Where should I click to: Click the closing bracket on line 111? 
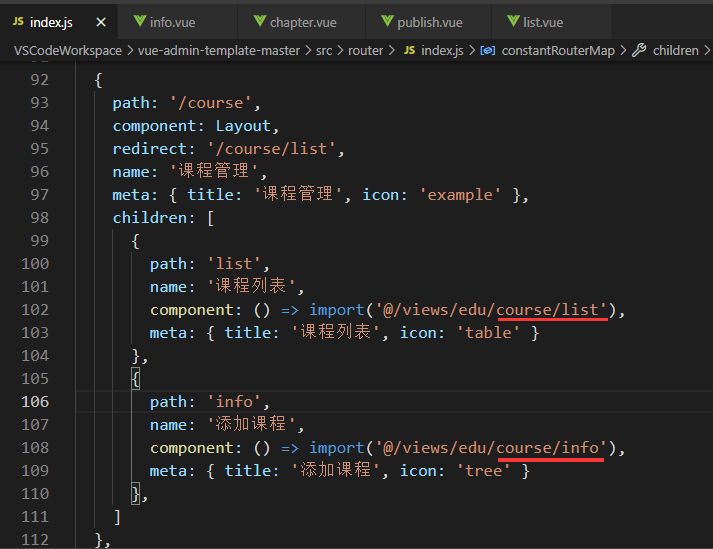click(x=117, y=517)
